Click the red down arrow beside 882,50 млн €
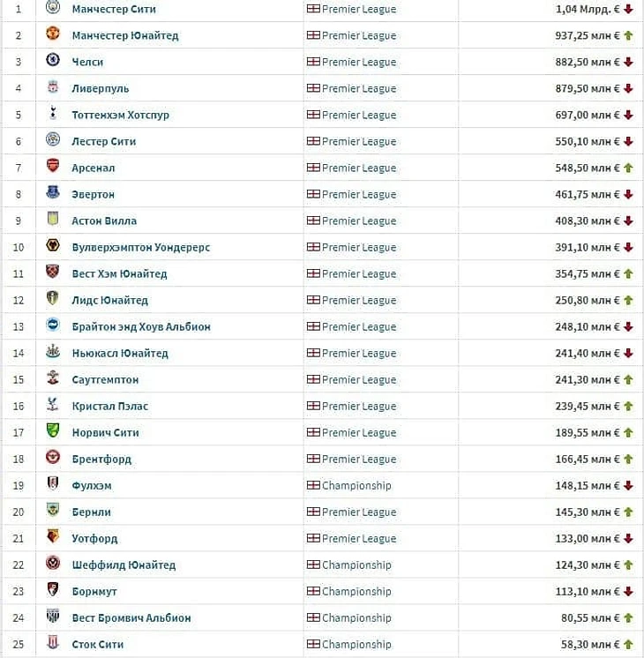 coord(628,62)
